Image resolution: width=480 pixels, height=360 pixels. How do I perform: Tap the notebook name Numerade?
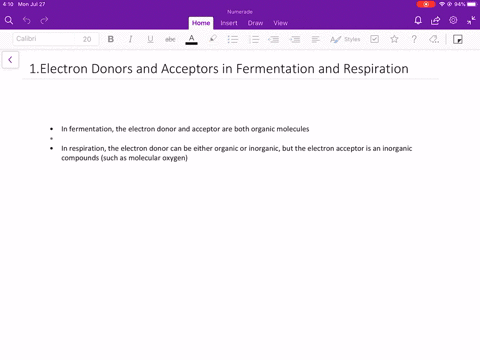(x=240, y=12)
